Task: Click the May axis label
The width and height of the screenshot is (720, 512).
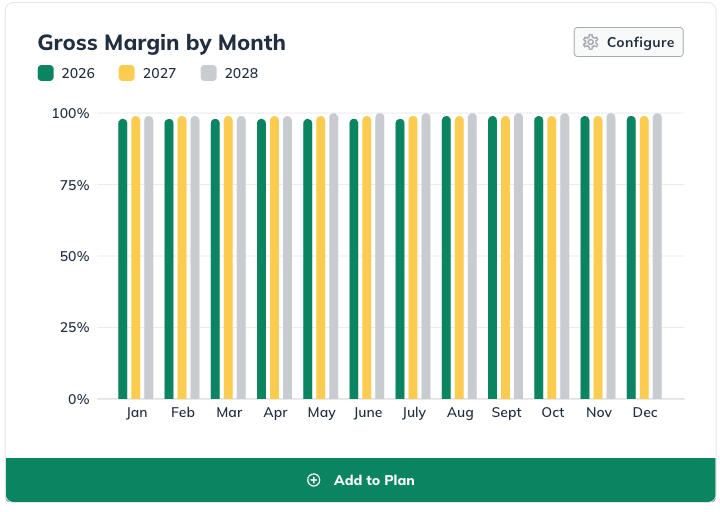Action: (321, 412)
